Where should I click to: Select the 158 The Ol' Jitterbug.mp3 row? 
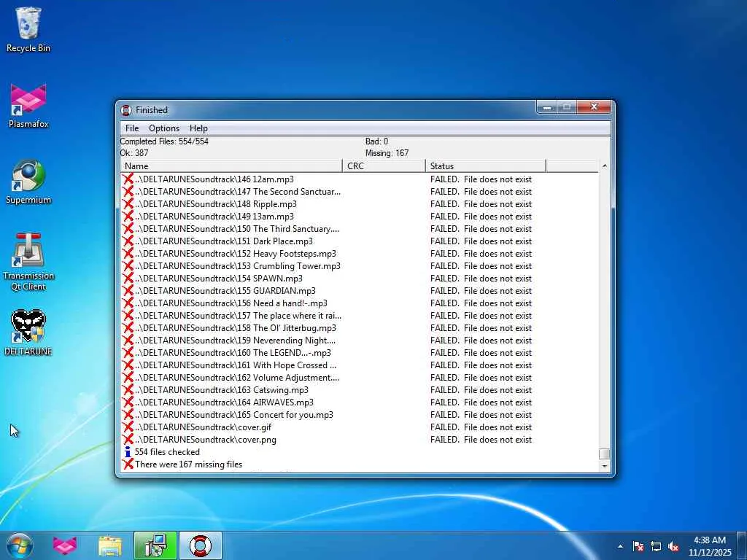tap(360, 327)
